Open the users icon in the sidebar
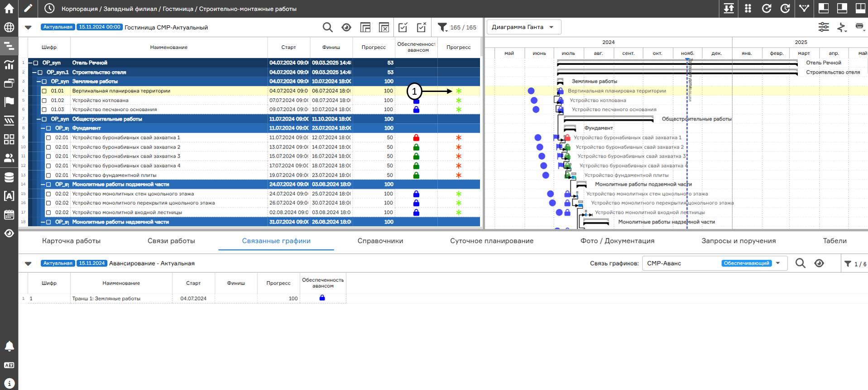 9,158
